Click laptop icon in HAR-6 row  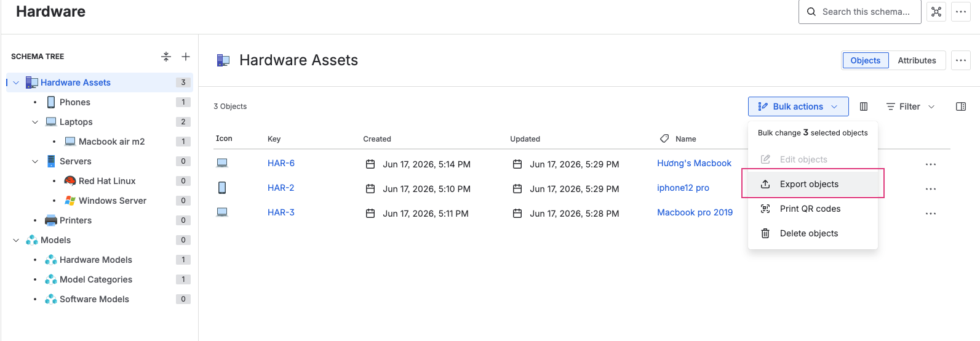click(222, 163)
